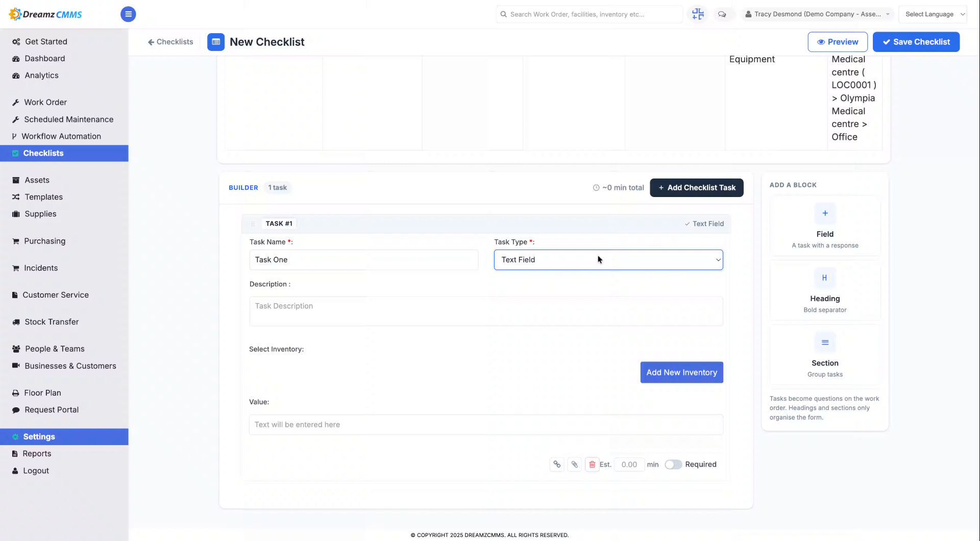Click the H icon in Heading block
The height and width of the screenshot is (541, 980).
tap(825, 278)
